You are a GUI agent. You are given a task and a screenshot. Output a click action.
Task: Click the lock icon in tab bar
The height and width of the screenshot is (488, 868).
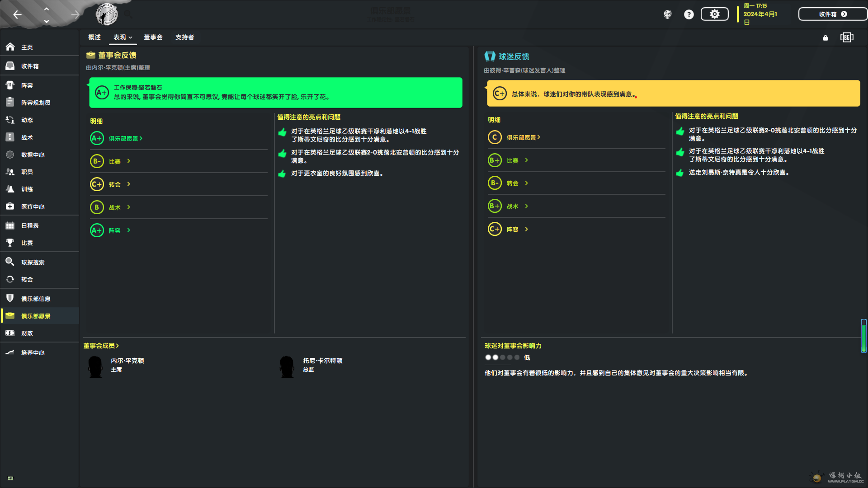click(x=826, y=38)
